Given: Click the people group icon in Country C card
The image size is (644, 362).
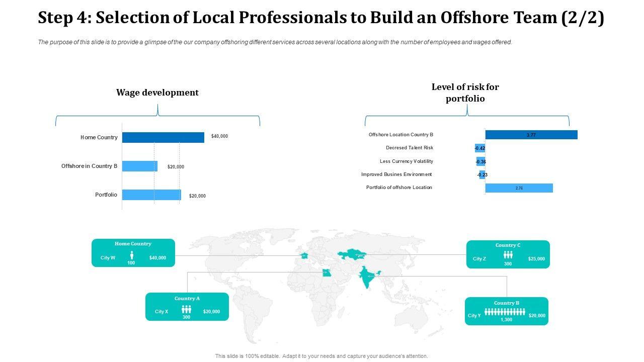Looking at the screenshot, I should [x=508, y=255].
